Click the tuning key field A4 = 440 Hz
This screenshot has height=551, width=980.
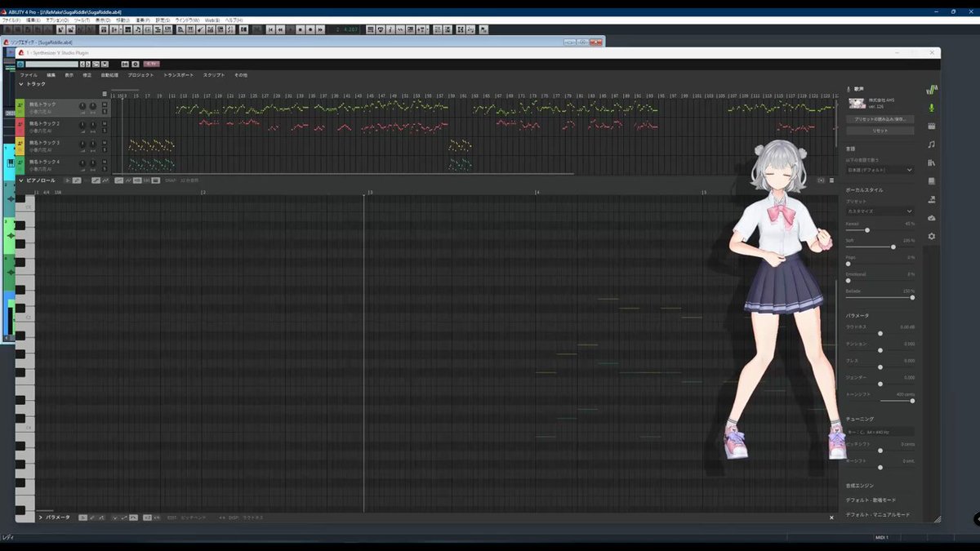pos(880,431)
